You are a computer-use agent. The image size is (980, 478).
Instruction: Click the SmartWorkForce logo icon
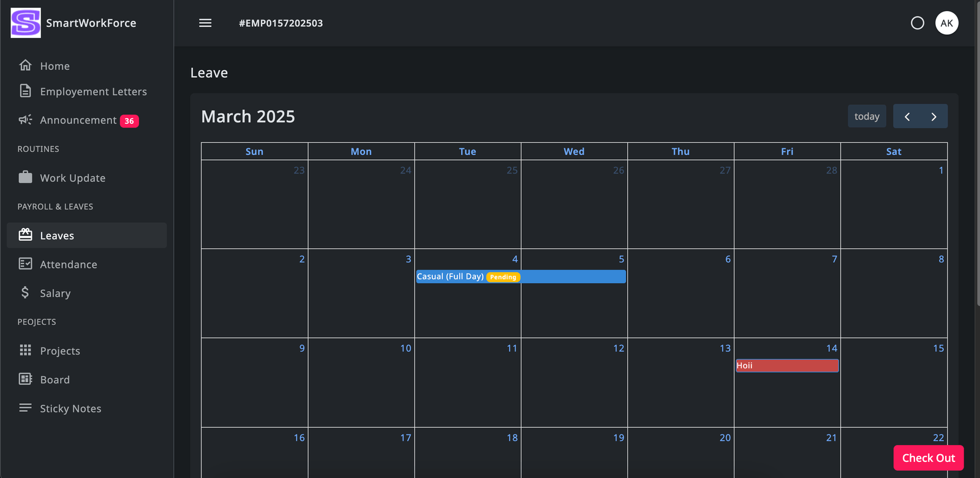coord(26,23)
